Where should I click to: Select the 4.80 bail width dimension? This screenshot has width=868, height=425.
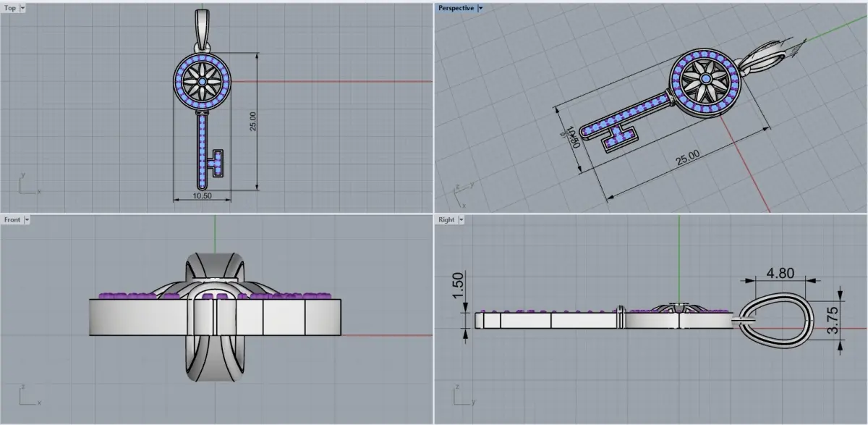(780, 274)
